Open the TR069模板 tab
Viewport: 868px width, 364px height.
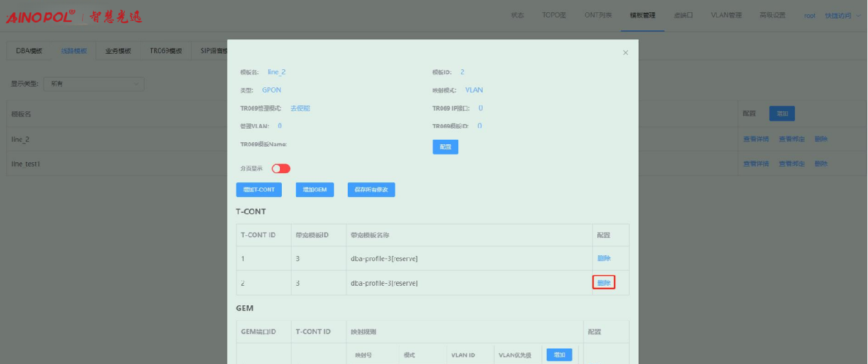pos(165,51)
